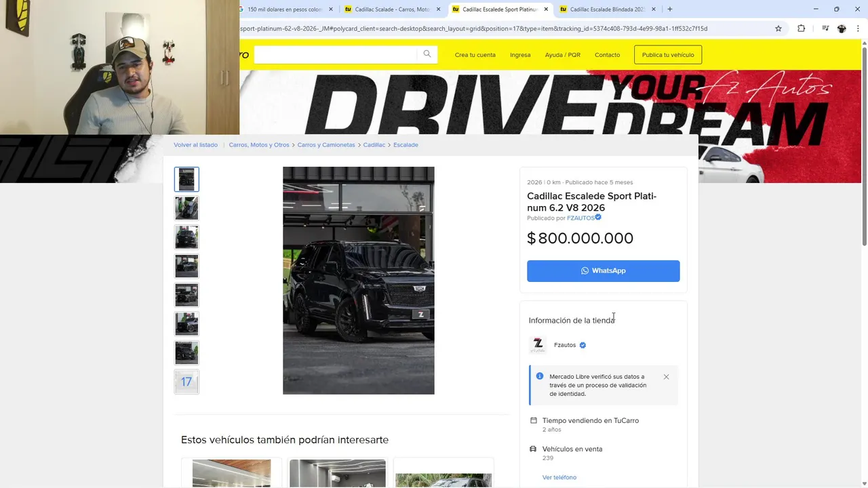868x488 pixels.
Task: Select the fourth gallery thumbnail
Action: pos(186,266)
